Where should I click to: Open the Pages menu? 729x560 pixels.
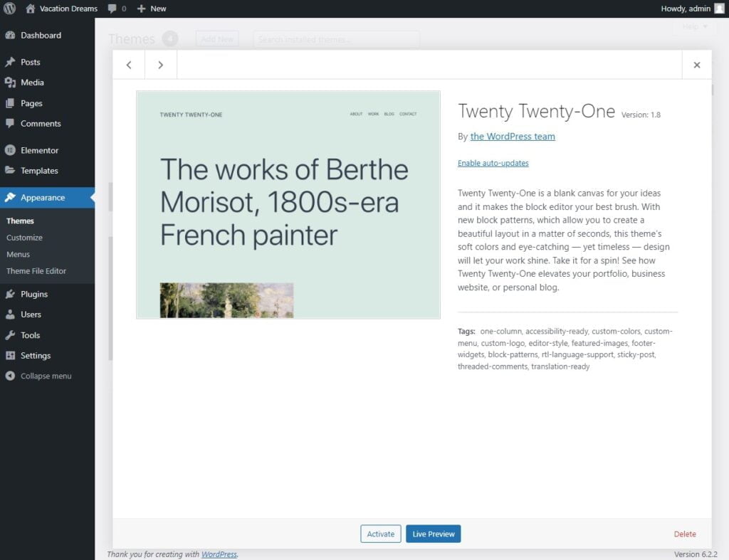pos(31,103)
